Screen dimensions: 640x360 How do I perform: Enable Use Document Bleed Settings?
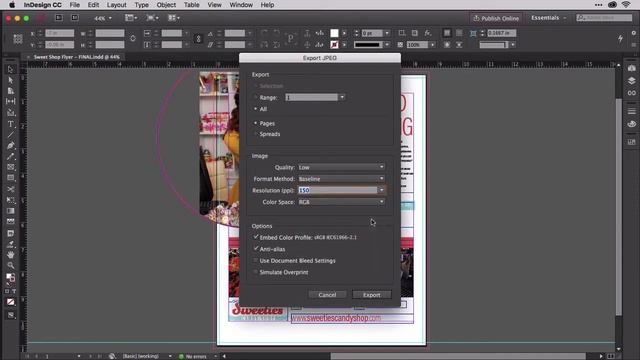[256, 260]
